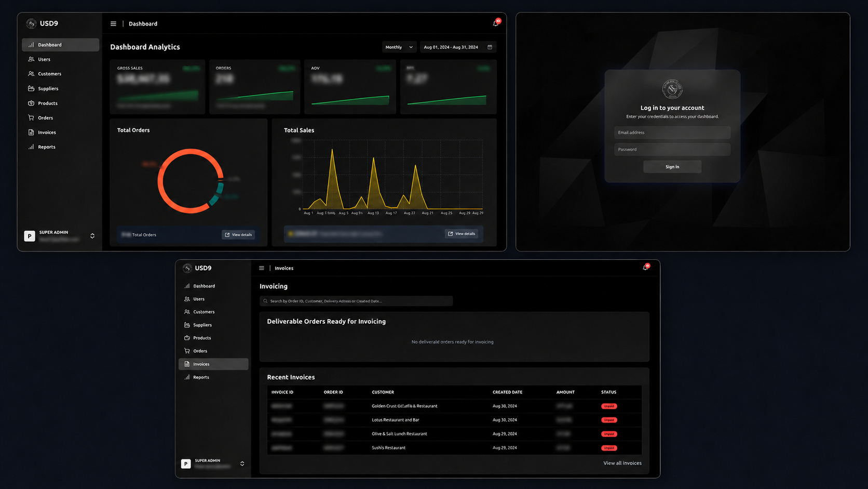The image size is (868, 489).
Task: Click the Order ID column header
Action: [333, 392]
